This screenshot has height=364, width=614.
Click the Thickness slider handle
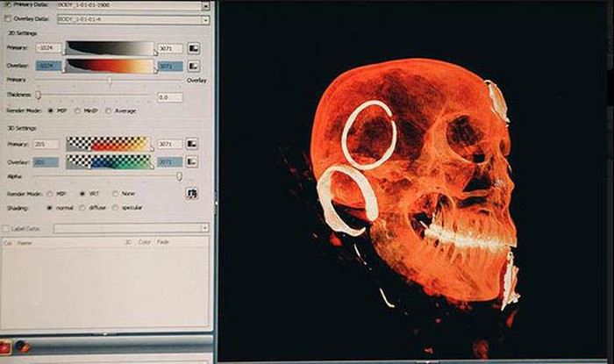click(x=38, y=95)
